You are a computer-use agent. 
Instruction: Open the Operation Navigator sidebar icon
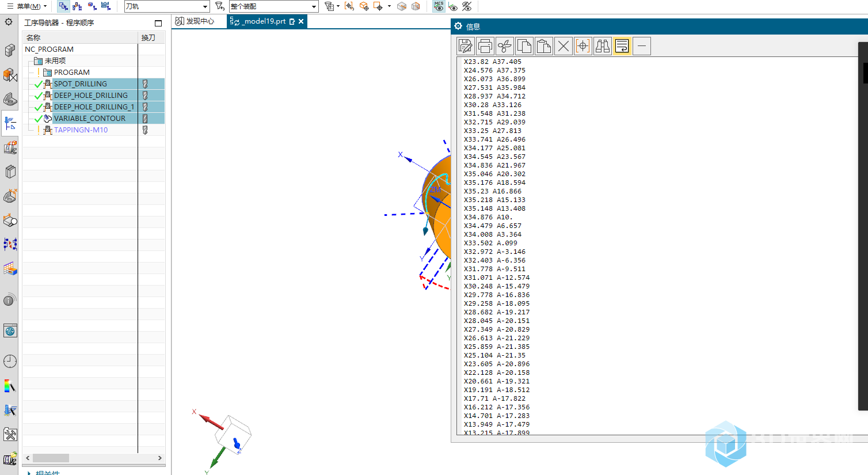point(10,123)
